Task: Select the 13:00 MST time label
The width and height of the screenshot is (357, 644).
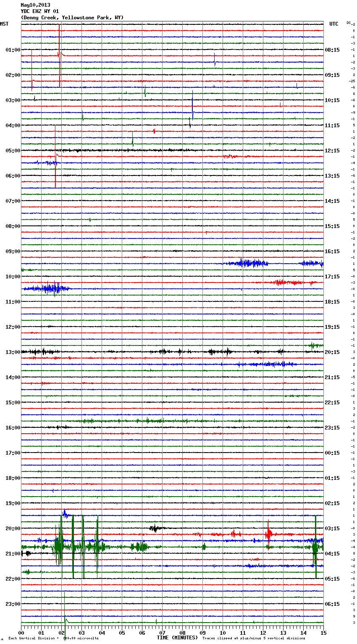Action: coord(13,352)
